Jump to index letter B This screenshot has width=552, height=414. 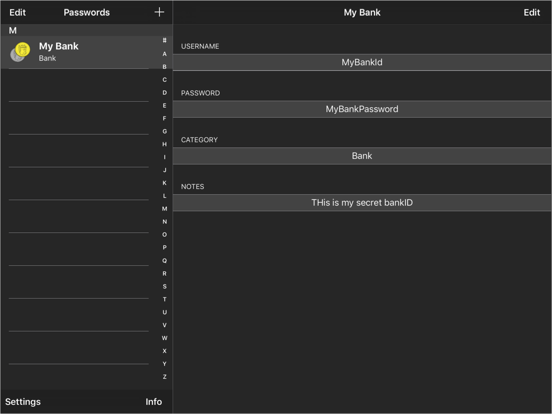pos(164,67)
